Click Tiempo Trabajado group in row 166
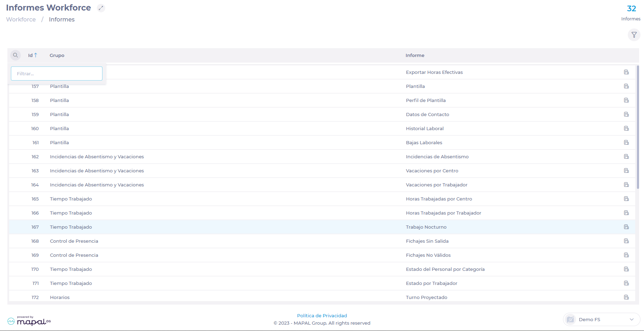 tap(71, 213)
